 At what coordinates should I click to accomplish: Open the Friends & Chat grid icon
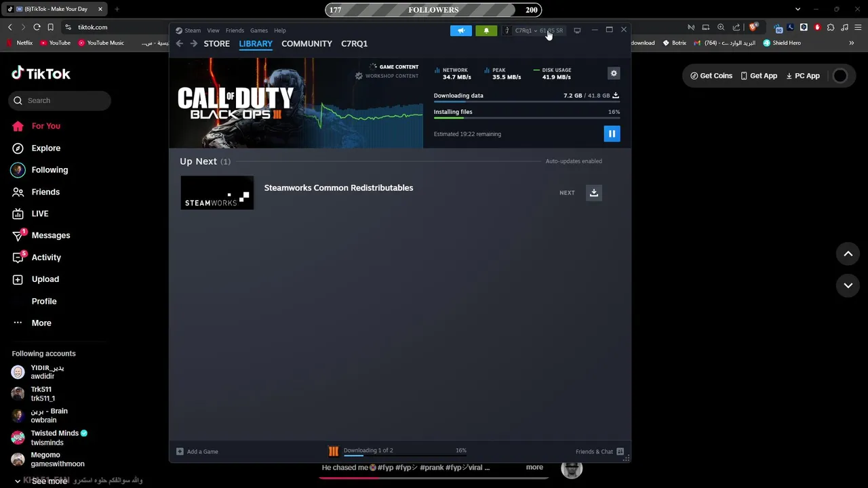coord(620,451)
